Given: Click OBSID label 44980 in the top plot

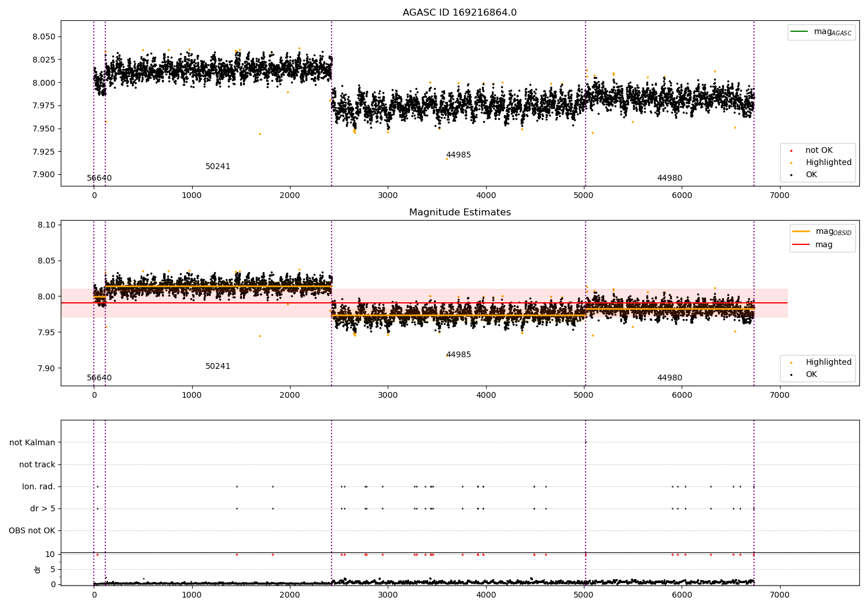Looking at the screenshot, I should click(670, 178).
